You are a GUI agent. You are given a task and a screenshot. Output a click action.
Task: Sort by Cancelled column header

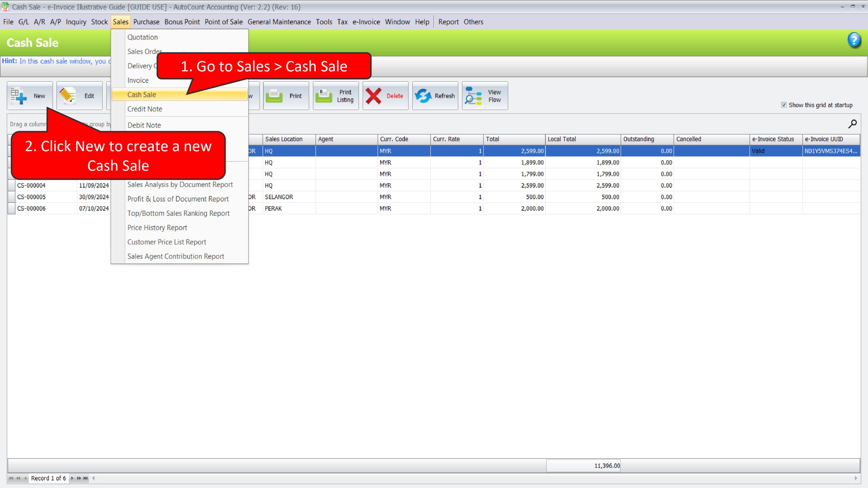pyautogui.click(x=712, y=139)
